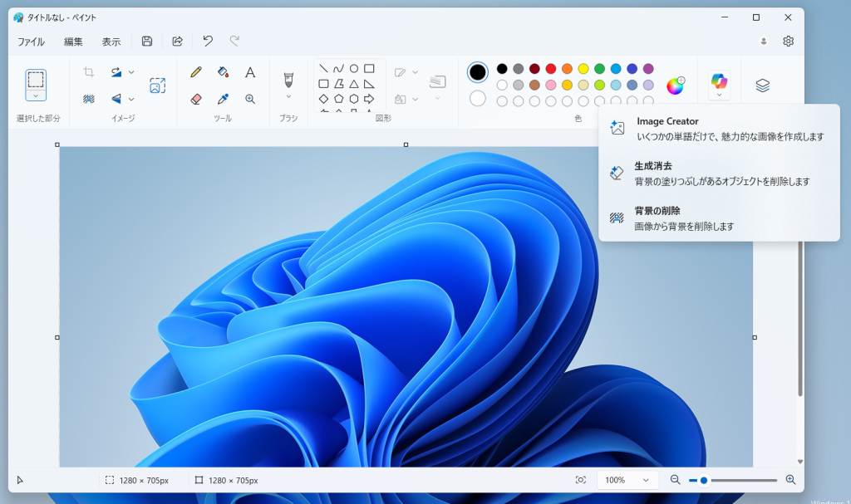Choose the Right triangle shape

coord(369,84)
